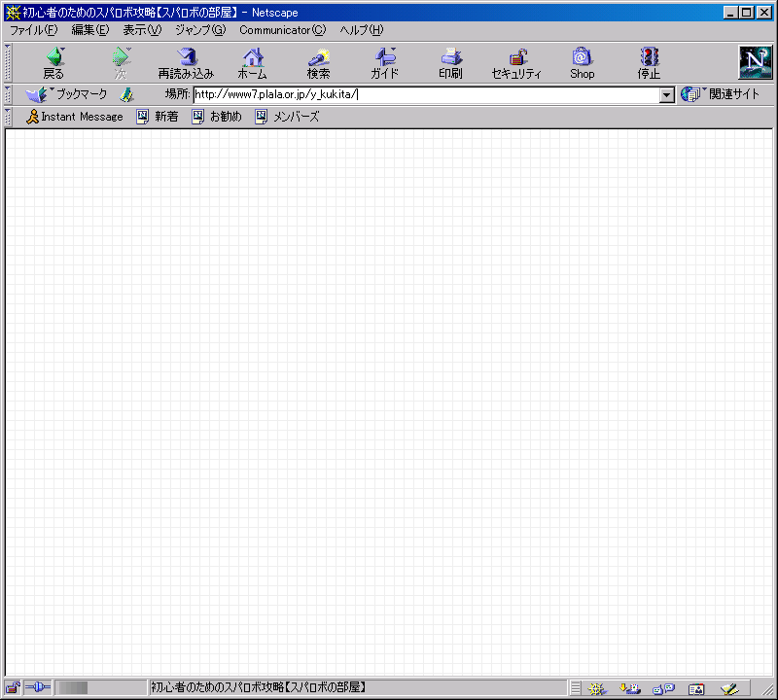Open Composer from the component bar
This screenshot has height=700, width=778.
(x=730, y=688)
